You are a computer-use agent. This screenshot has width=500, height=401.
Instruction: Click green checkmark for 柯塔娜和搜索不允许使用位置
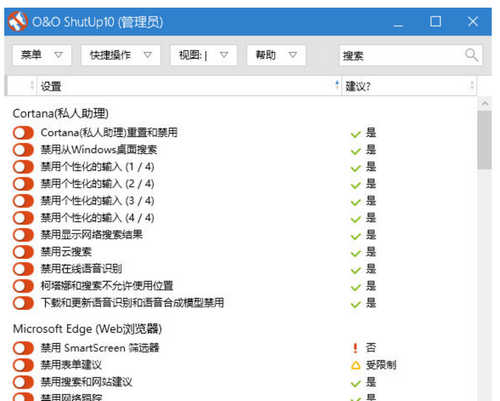[x=356, y=287]
